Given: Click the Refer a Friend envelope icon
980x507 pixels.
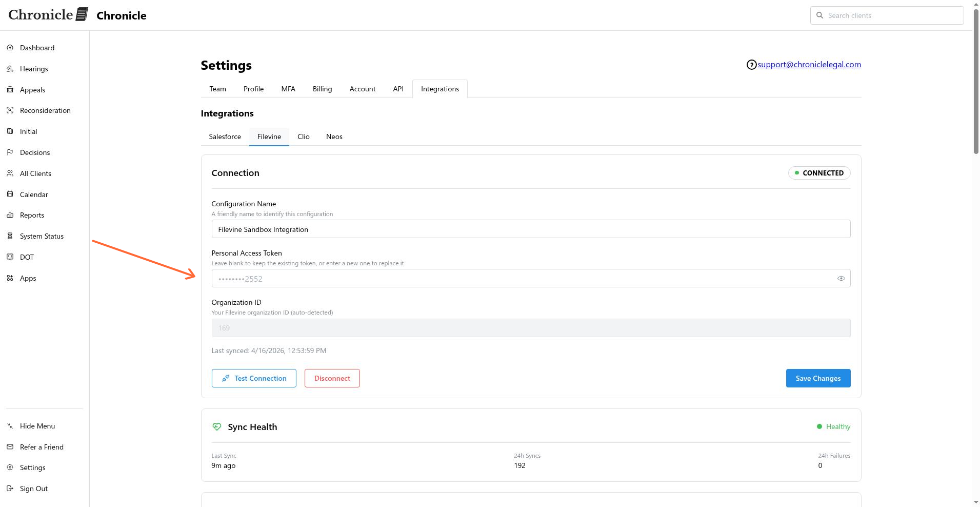Looking at the screenshot, I should pyautogui.click(x=10, y=447).
